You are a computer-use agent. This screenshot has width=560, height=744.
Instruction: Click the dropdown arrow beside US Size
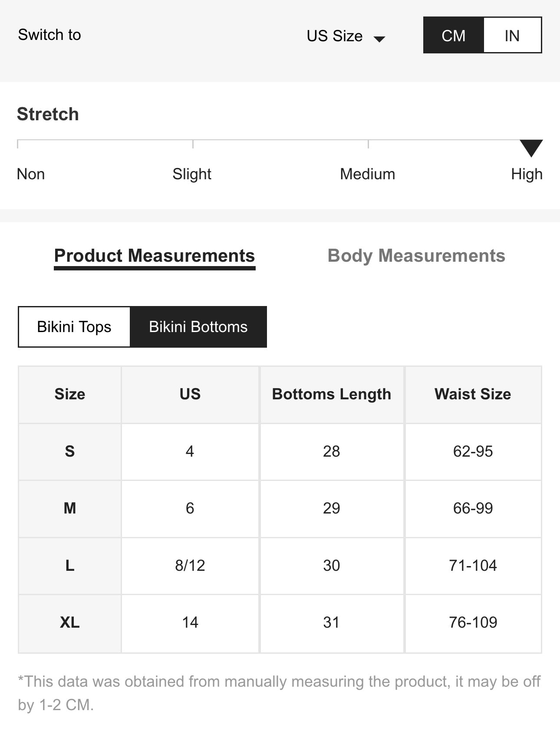[x=379, y=39]
